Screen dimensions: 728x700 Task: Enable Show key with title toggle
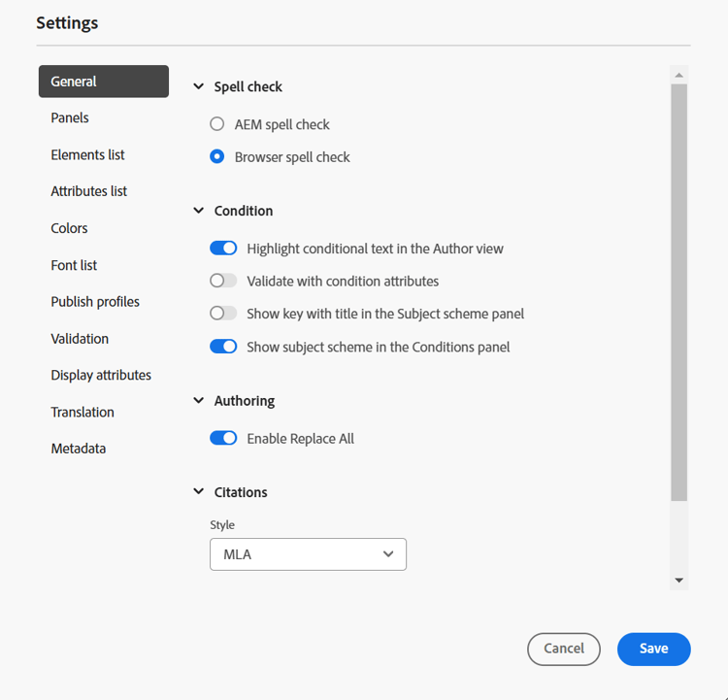pos(223,314)
